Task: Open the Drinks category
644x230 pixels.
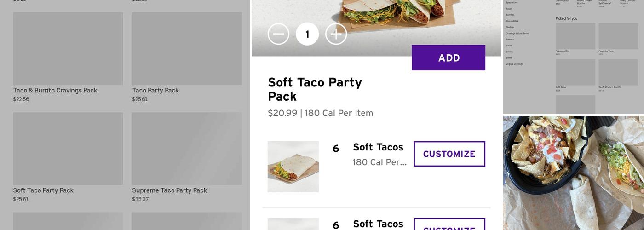Action: (509, 52)
